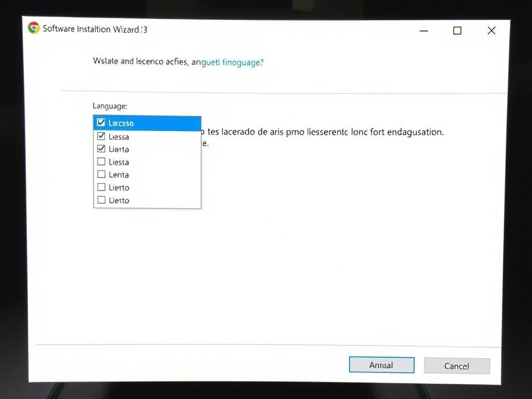This screenshot has height=399, width=532.
Task: Uncheck the Liessa checkbox
Action: tap(101, 136)
